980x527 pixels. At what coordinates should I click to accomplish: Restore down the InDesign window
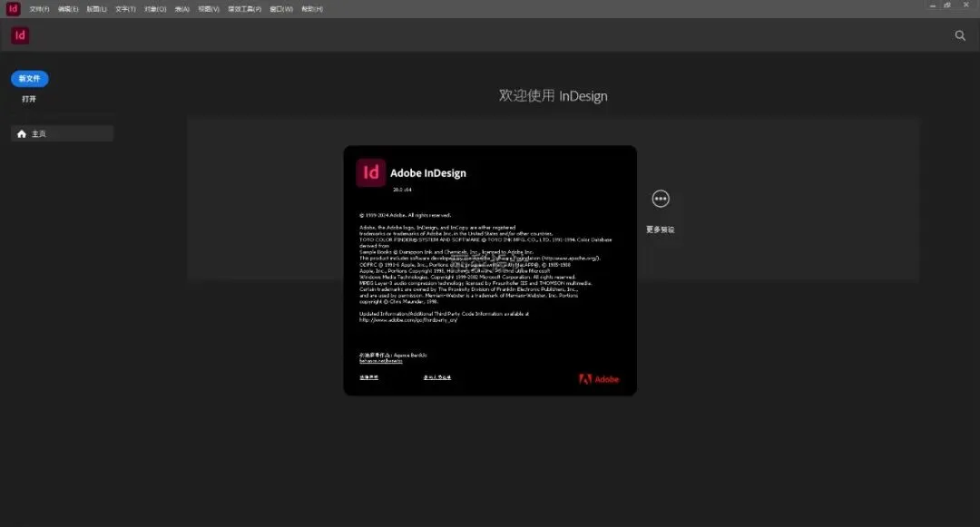click(x=947, y=5)
